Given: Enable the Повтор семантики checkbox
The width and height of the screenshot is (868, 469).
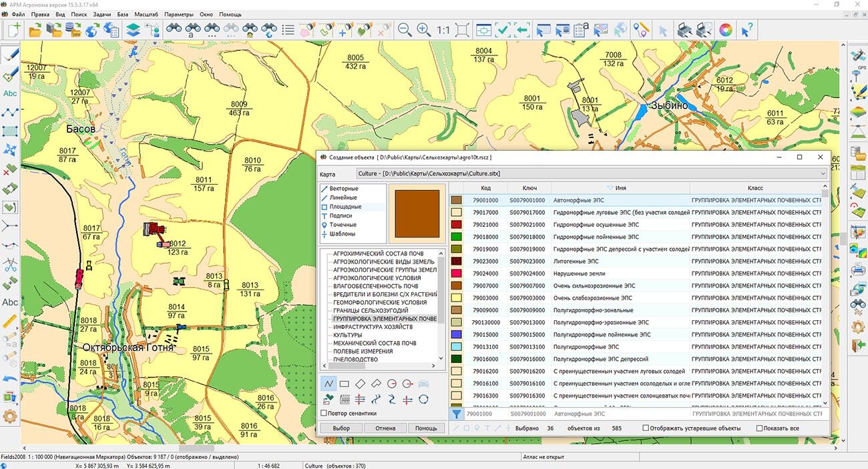Looking at the screenshot, I should point(324,414).
